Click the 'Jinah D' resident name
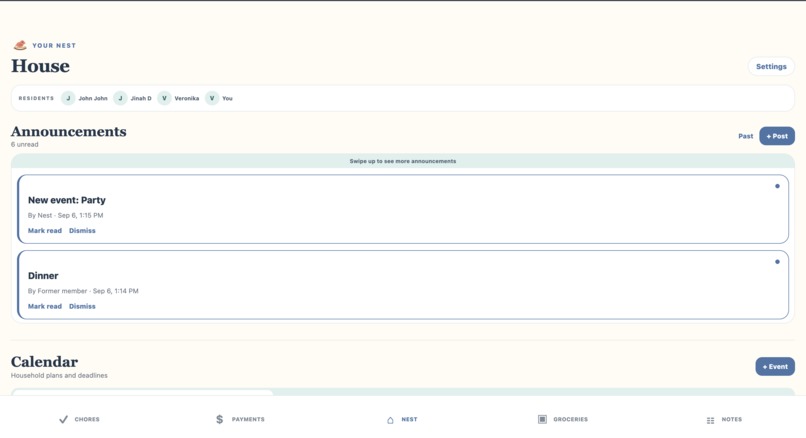 141,98
